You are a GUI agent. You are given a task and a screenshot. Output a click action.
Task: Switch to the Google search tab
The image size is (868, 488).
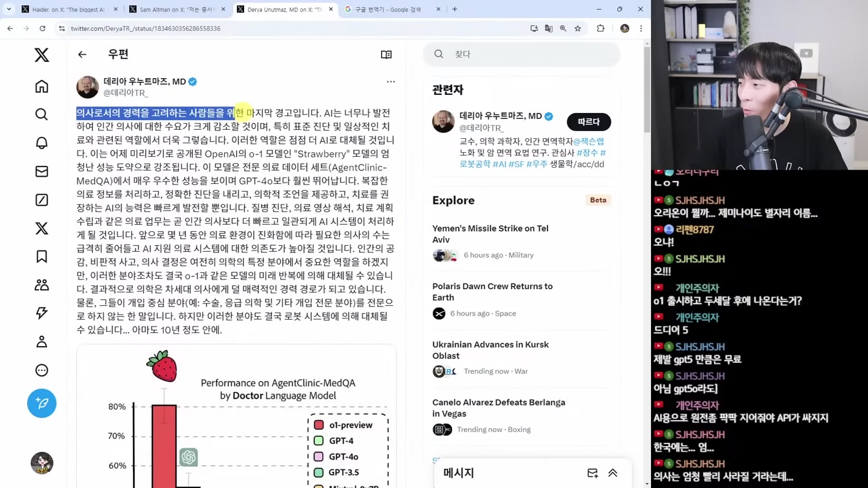coord(391,10)
